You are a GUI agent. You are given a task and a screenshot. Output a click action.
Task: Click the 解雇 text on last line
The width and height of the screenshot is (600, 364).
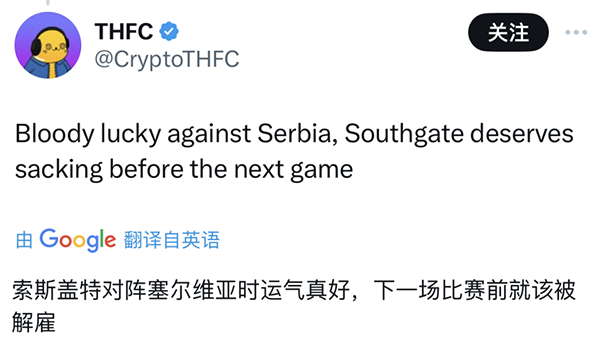click(x=34, y=322)
